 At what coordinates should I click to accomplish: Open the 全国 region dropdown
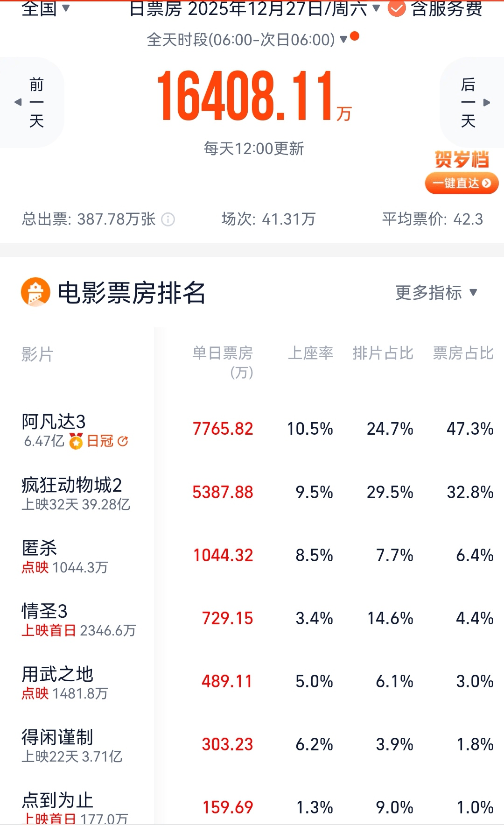(46, 8)
